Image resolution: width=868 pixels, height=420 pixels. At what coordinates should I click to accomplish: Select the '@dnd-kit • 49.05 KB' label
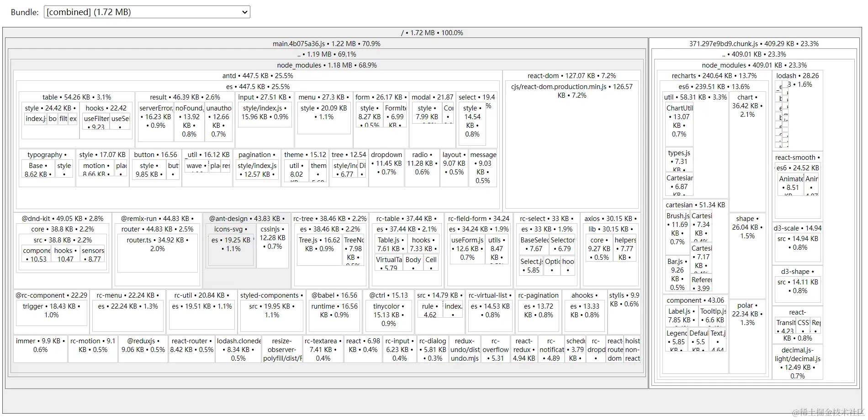(63, 219)
